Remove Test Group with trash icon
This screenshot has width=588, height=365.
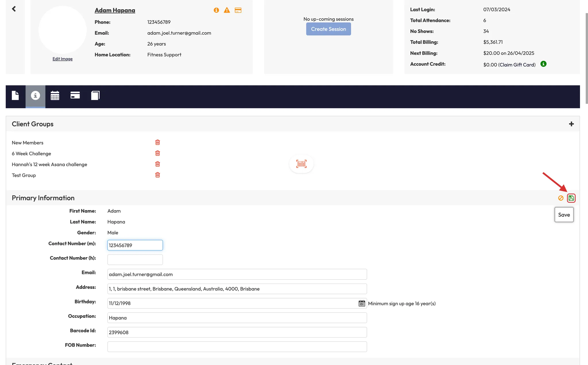pyautogui.click(x=158, y=175)
